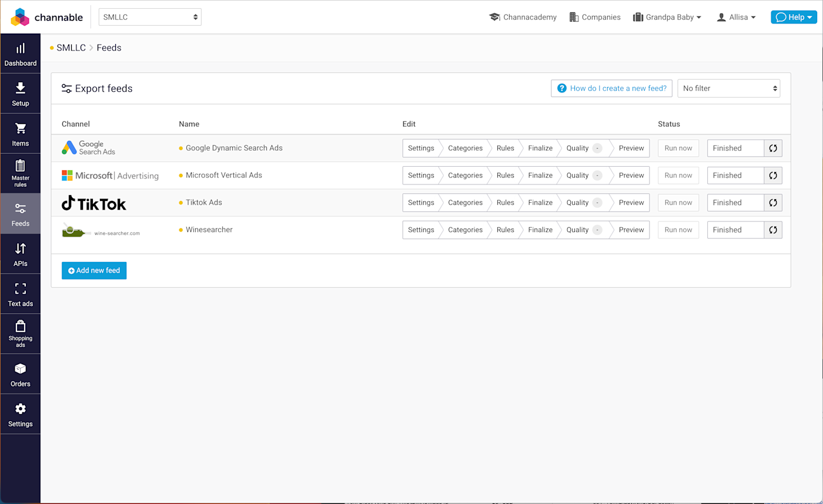Open the Dashboard from the sidebar
The image size is (823, 504).
20,52
